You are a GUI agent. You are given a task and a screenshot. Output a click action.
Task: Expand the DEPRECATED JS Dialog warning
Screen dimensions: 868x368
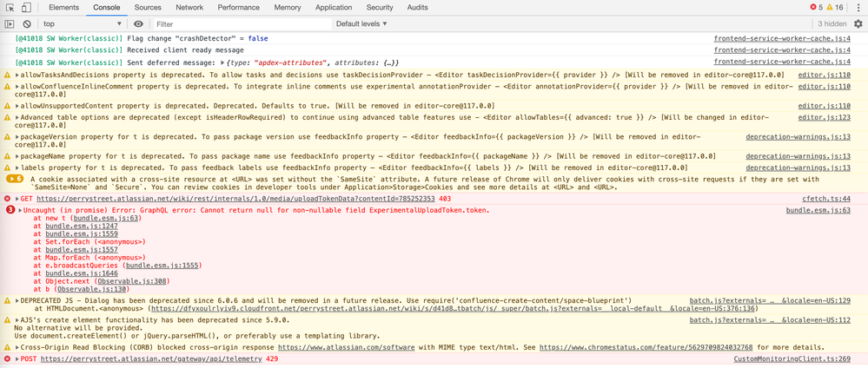click(x=17, y=300)
